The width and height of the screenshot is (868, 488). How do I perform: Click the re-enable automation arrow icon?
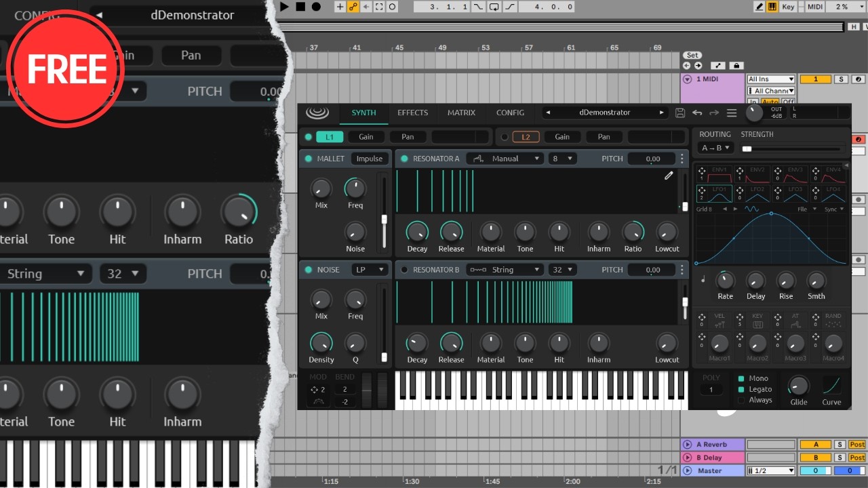tap(366, 7)
